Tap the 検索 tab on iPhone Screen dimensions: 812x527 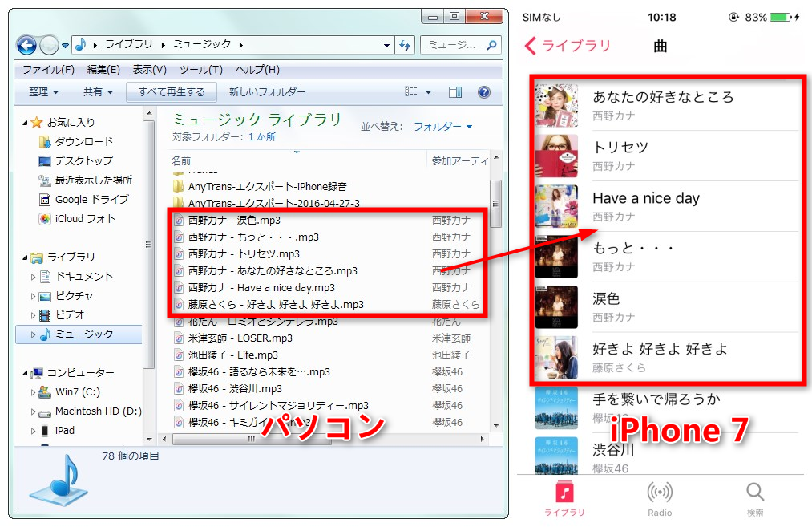(x=755, y=498)
